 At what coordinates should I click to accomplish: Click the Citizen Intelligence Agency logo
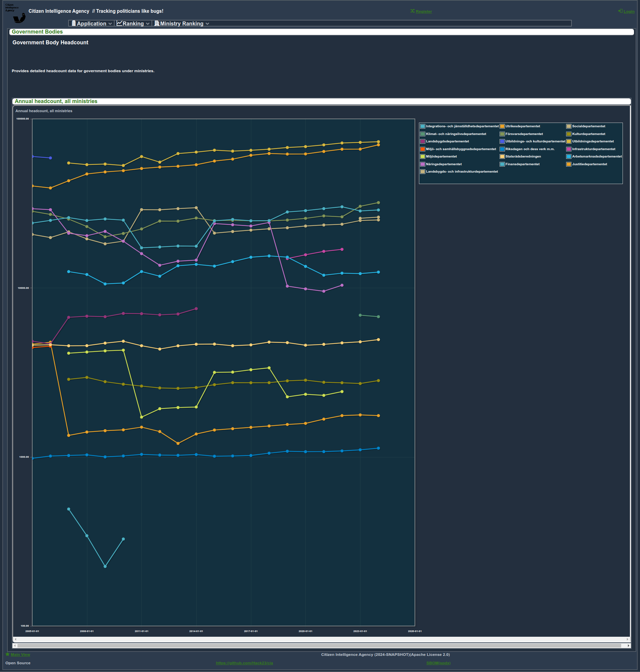[15, 13]
